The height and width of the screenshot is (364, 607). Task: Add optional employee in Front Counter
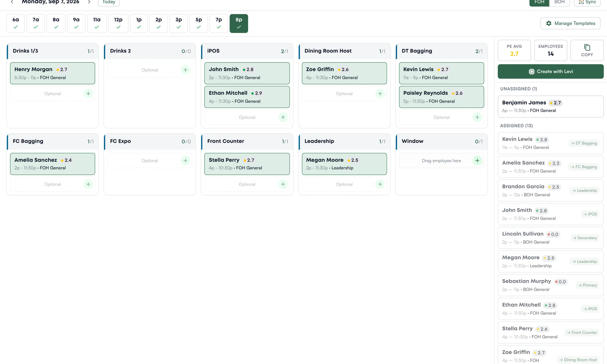pos(283,184)
